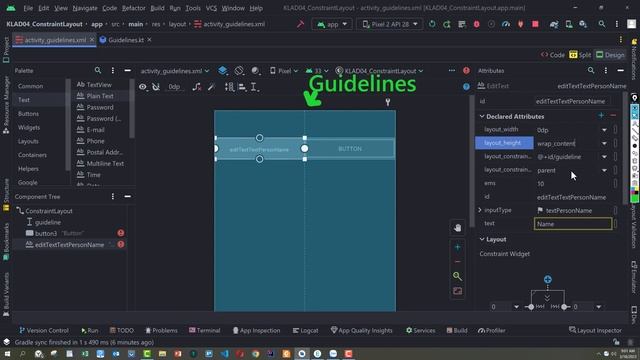
Task: Open Layout Inspector
Action: tap(595, 331)
